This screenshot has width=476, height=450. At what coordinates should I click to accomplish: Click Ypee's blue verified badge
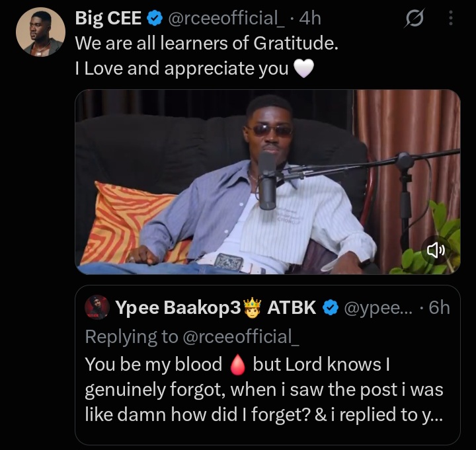click(331, 307)
